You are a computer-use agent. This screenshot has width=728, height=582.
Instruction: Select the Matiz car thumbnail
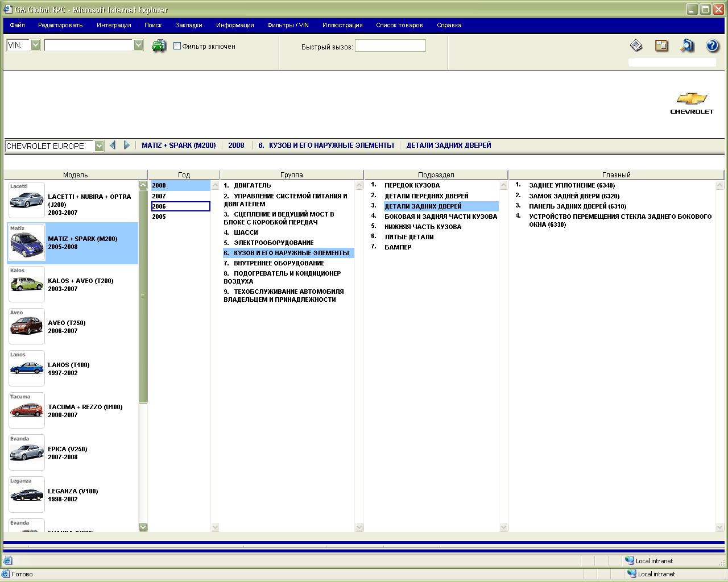click(x=27, y=242)
